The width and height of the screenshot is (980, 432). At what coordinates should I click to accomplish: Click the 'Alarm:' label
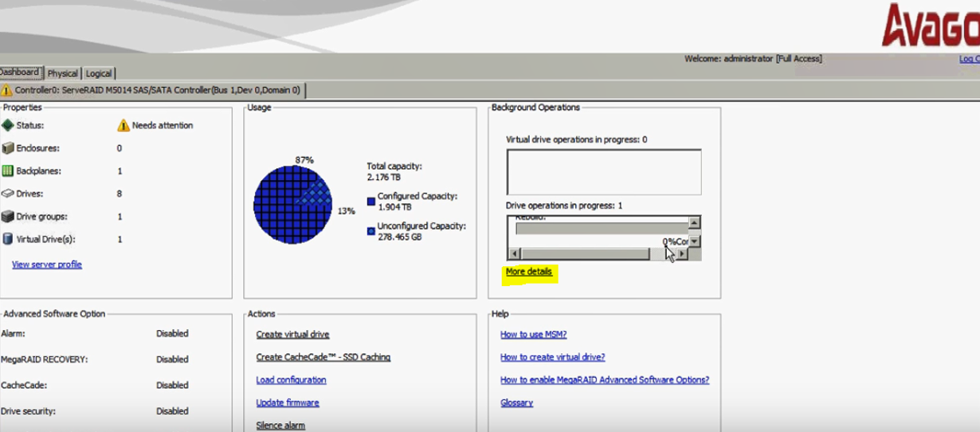(14, 333)
